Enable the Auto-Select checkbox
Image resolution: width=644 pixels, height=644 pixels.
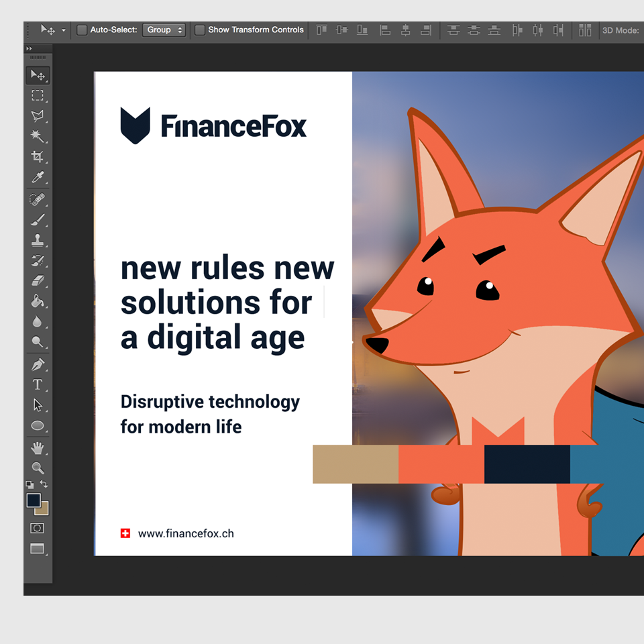82,30
